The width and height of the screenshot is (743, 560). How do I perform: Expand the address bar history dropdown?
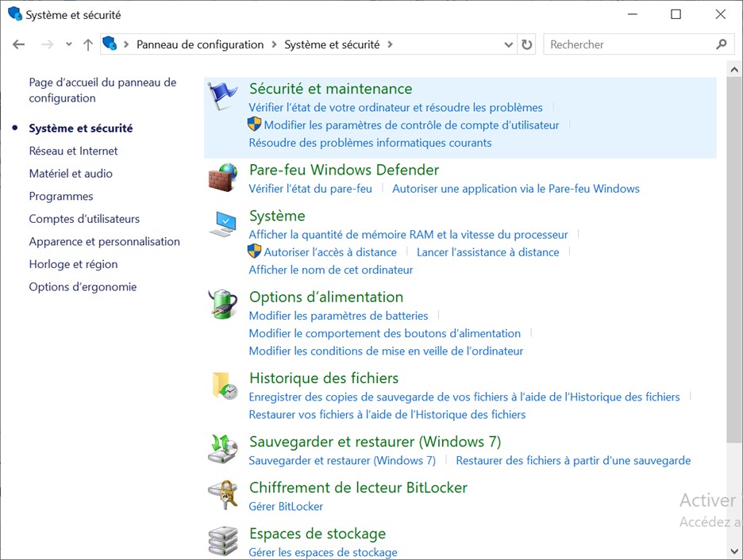point(509,45)
